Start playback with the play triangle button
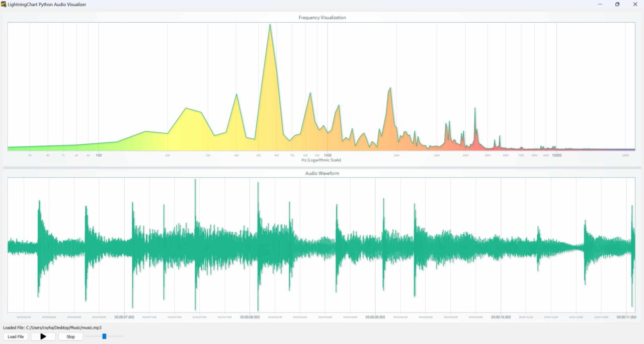The width and height of the screenshot is (644, 344). (43, 336)
